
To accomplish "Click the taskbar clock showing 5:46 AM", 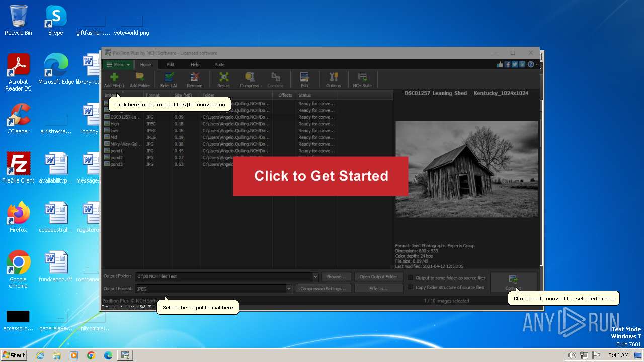I will pos(618,355).
